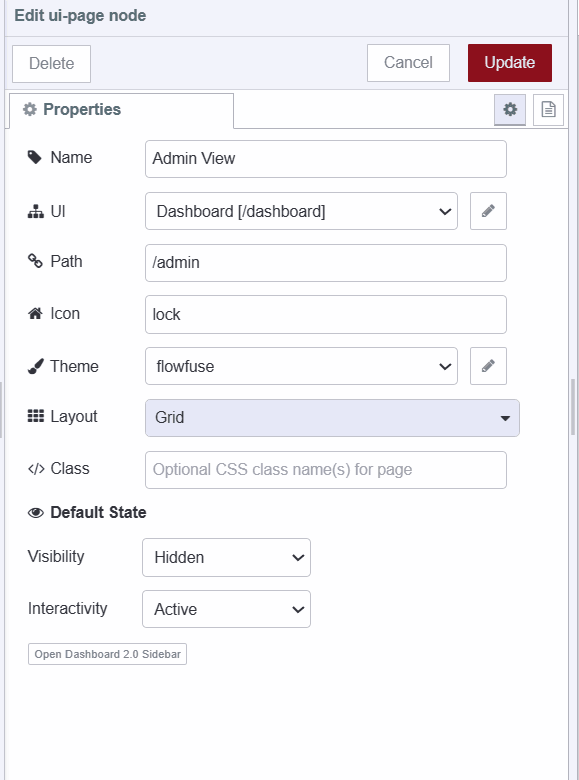This screenshot has height=780, width=579.
Task: Click the vertical scrollbar at right edge
Action: coord(573,407)
